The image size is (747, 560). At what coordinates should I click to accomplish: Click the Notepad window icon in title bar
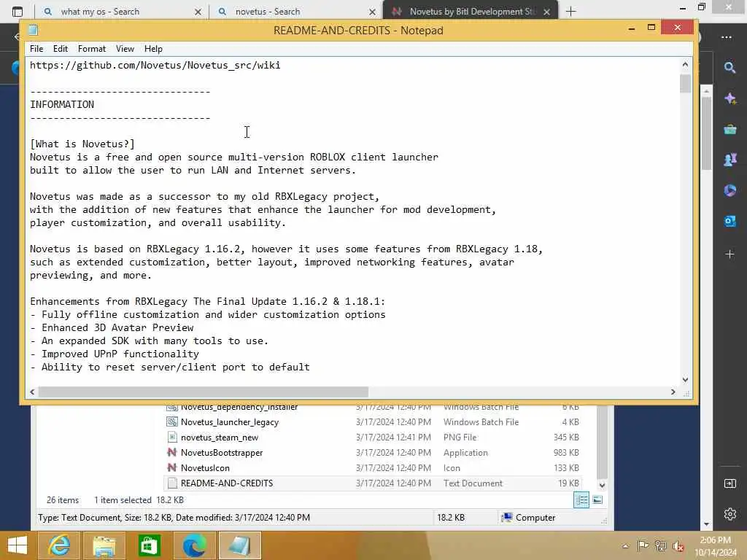pyautogui.click(x=33, y=30)
